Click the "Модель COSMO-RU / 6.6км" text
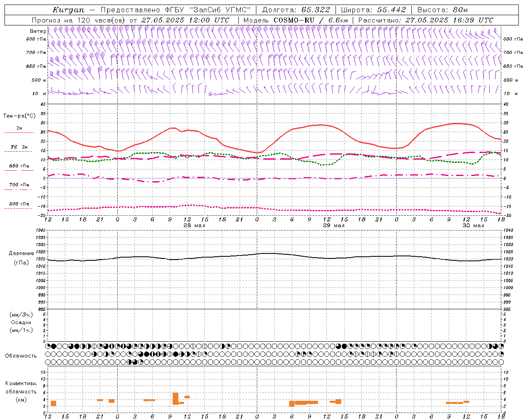The width and height of the screenshot is (525, 420). click(x=295, y=20)
